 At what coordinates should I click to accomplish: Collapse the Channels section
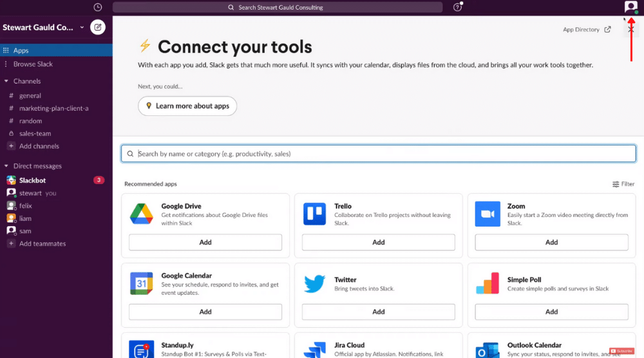point(6,81)
